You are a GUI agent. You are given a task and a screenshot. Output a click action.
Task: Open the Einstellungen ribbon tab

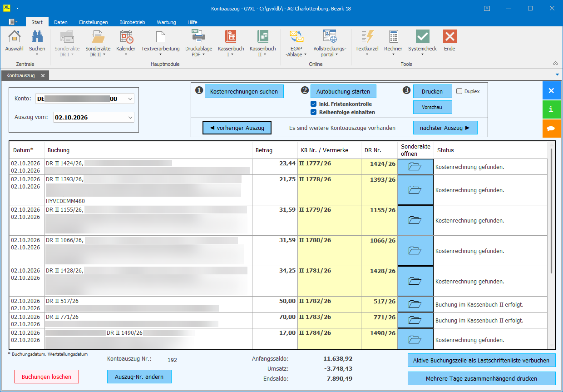pos(94,22)
